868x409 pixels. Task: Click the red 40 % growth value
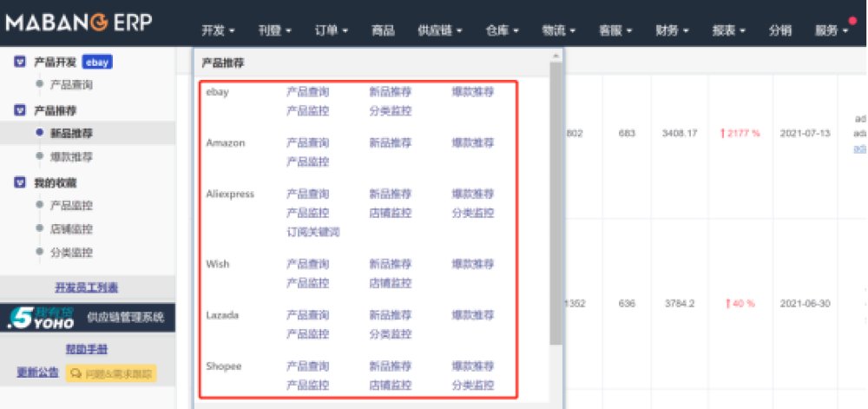click(x=740, y=304)
